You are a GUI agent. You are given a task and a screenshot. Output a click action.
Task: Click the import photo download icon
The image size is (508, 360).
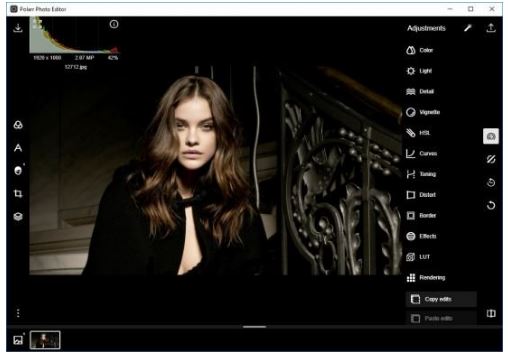(18, 28)
